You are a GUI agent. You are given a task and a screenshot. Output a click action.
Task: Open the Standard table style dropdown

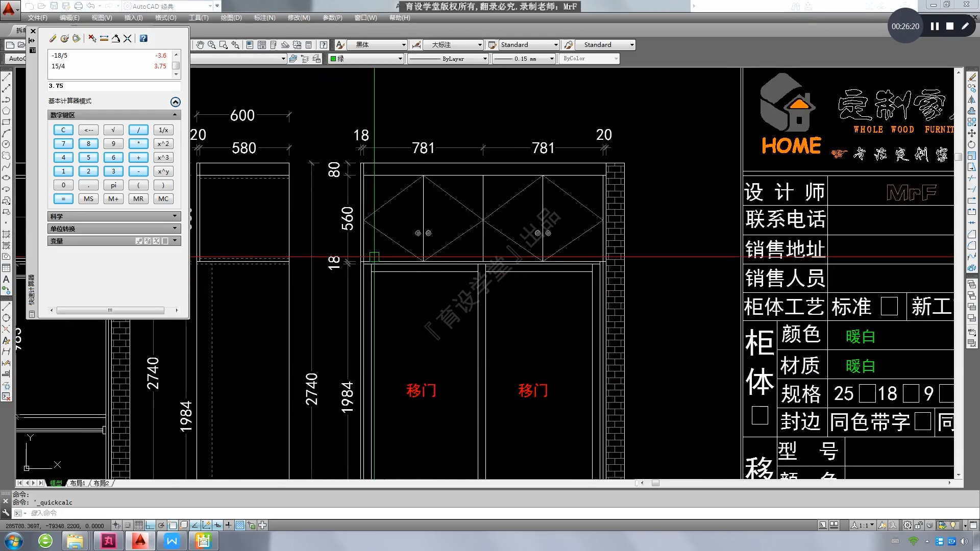[x=556, y=45]
